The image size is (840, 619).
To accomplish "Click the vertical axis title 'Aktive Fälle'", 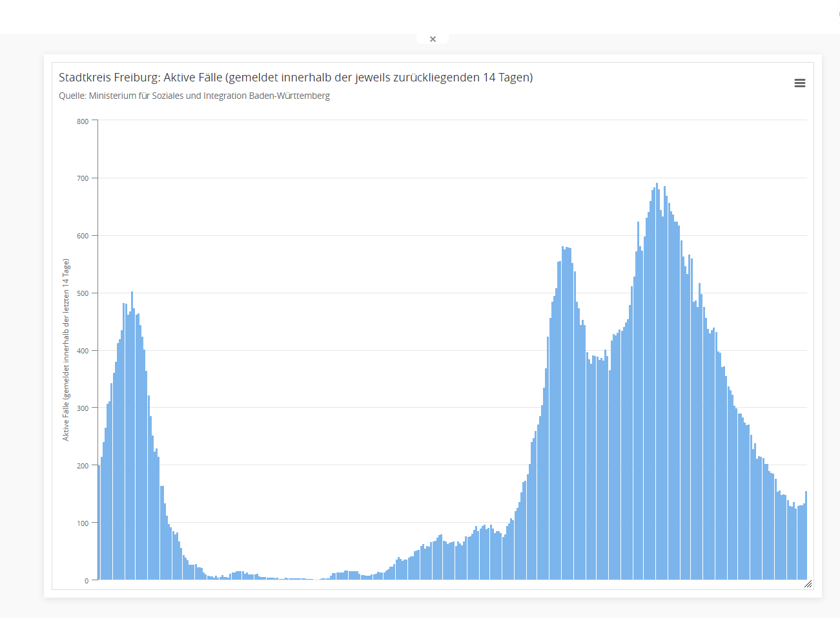I will tap(66, 350).
